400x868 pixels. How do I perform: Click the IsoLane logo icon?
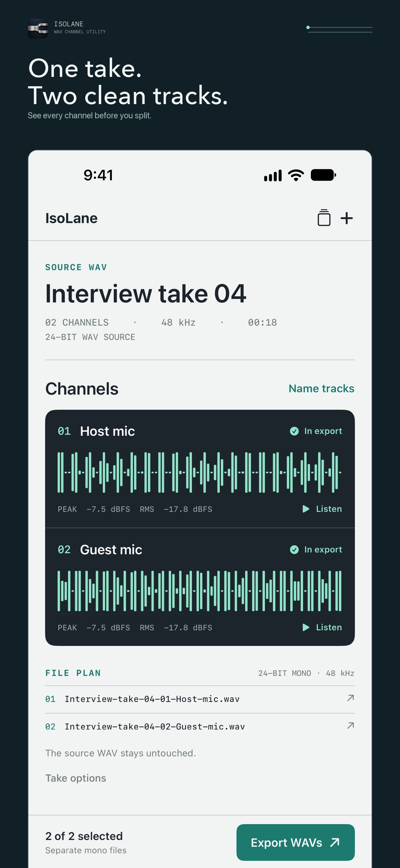(38, 28)
